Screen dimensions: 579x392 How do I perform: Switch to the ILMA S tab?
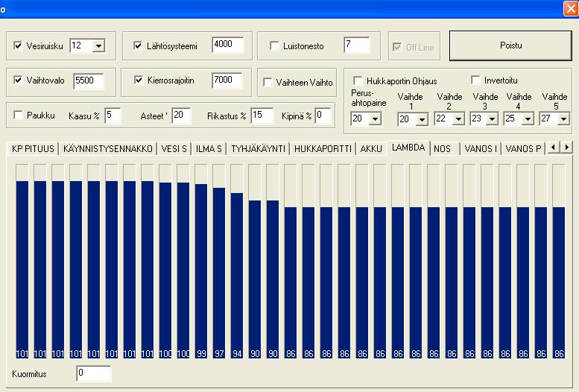pyautogui.click(x=209, y=148)
